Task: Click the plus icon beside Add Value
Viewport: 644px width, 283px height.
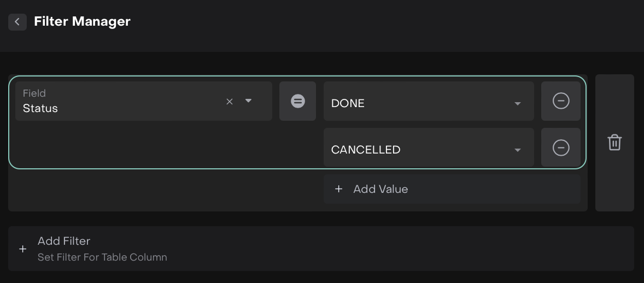Action: tap(338, 189)
